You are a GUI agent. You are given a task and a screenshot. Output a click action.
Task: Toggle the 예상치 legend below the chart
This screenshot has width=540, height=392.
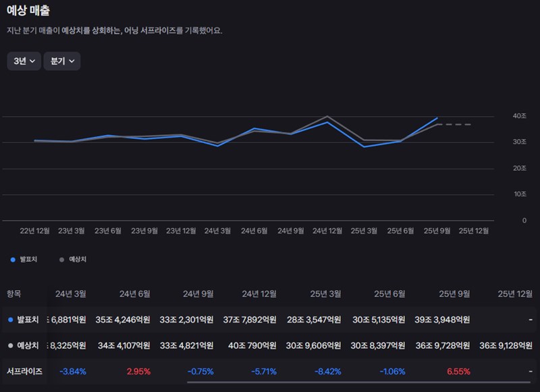[73, 259]
